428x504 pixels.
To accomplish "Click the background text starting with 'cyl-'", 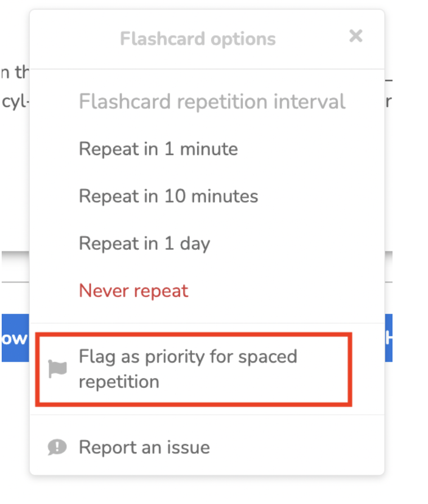I will tap(14, 103).
